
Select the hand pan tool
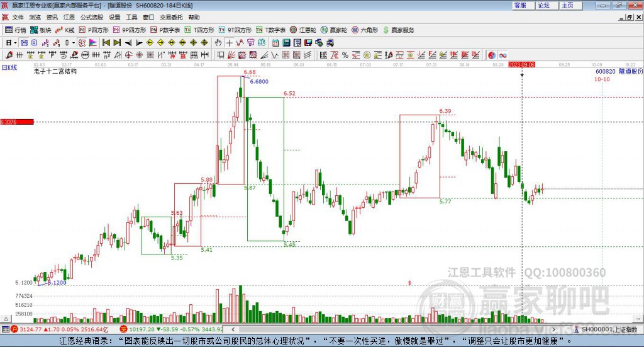(218, 43)
